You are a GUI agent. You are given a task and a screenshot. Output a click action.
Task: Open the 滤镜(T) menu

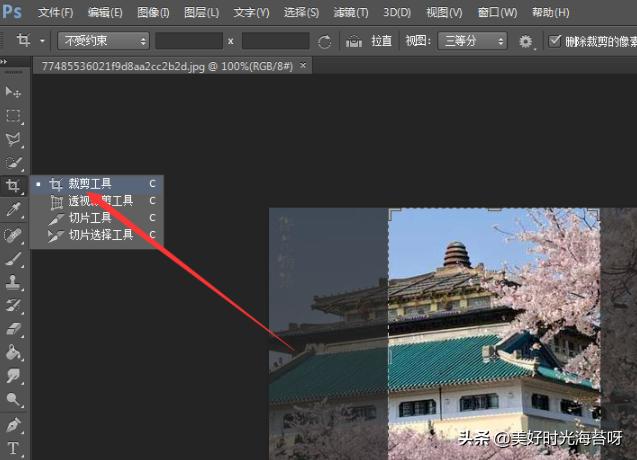click(x=349, y=12)
